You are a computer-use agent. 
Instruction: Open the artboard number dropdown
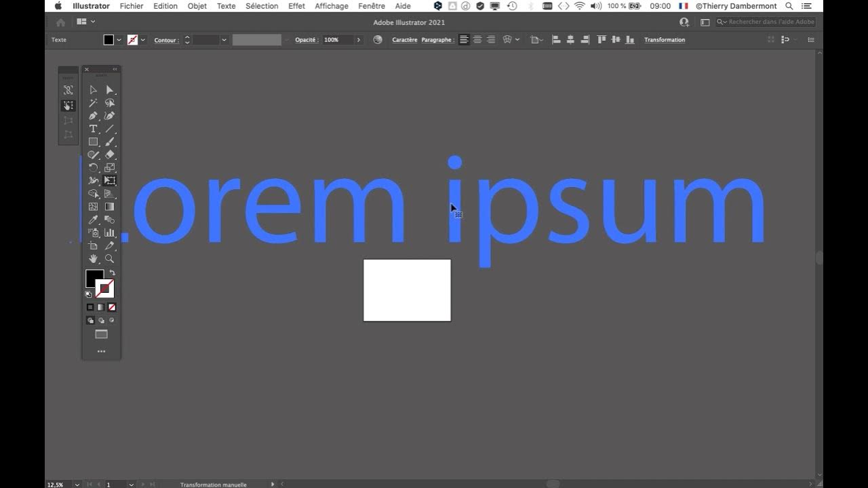coord(132,485)
